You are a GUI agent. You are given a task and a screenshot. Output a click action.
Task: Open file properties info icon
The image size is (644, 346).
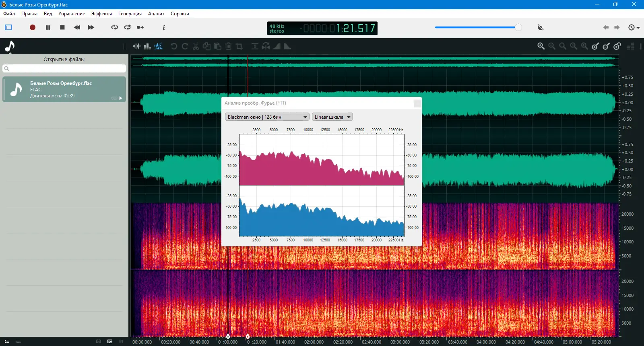point(163,27)
